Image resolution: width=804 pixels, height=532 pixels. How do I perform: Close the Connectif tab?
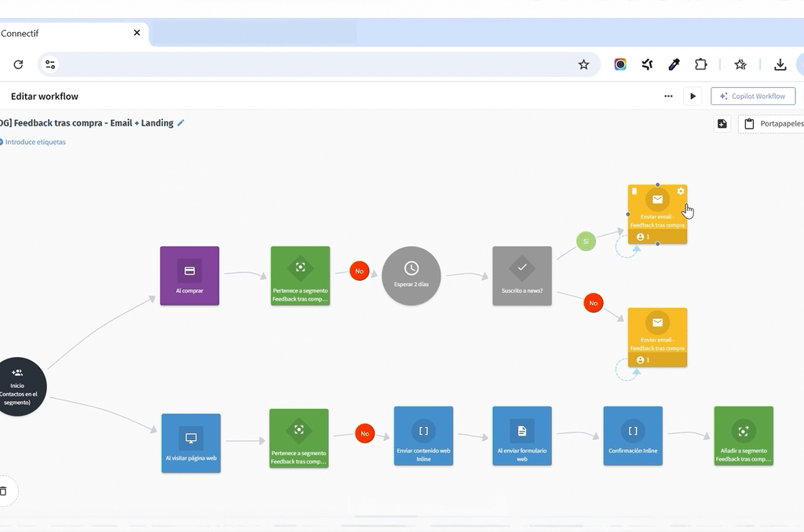click(x=137, y=33)
